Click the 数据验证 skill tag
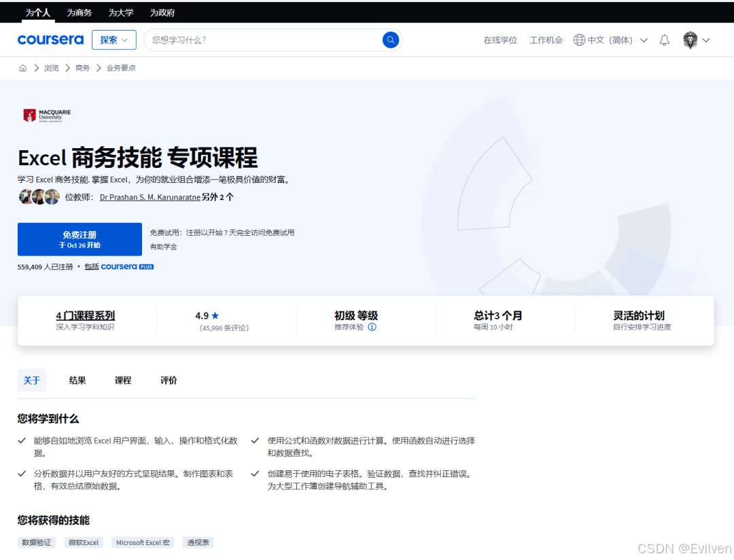Viewport: 734px width, 560px height. click(37, 542)
